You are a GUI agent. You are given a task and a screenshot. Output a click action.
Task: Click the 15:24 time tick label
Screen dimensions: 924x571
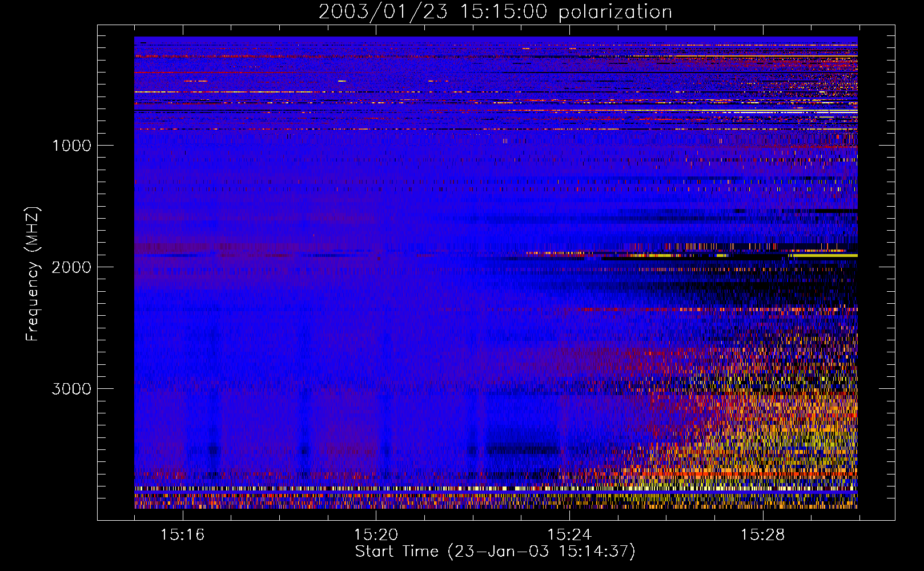click(569, 534)
